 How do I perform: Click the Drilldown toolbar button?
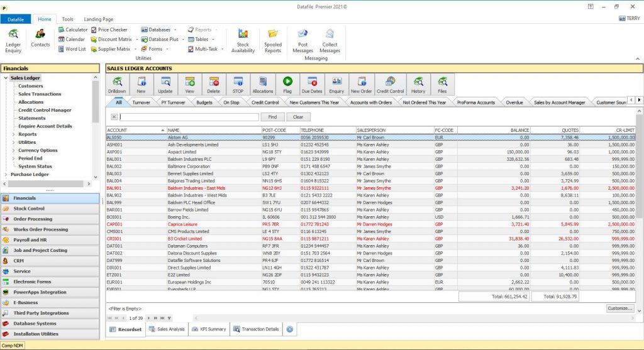point(117,85)
